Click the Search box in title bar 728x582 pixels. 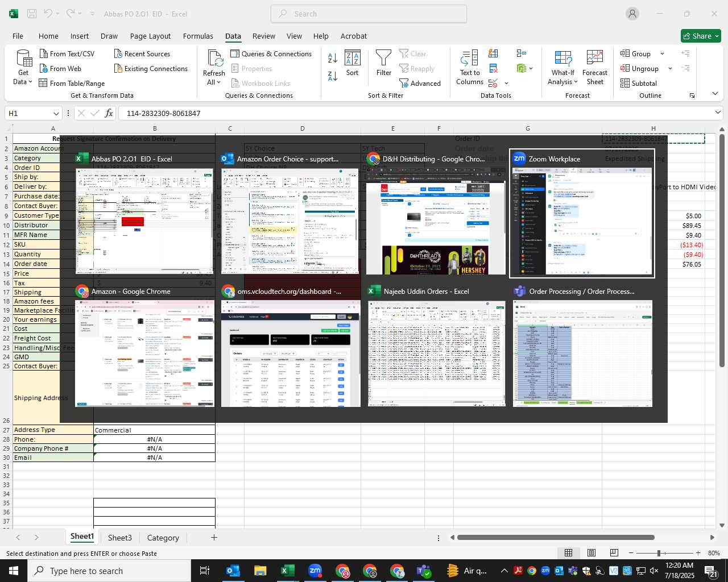[x=369, y=14]
